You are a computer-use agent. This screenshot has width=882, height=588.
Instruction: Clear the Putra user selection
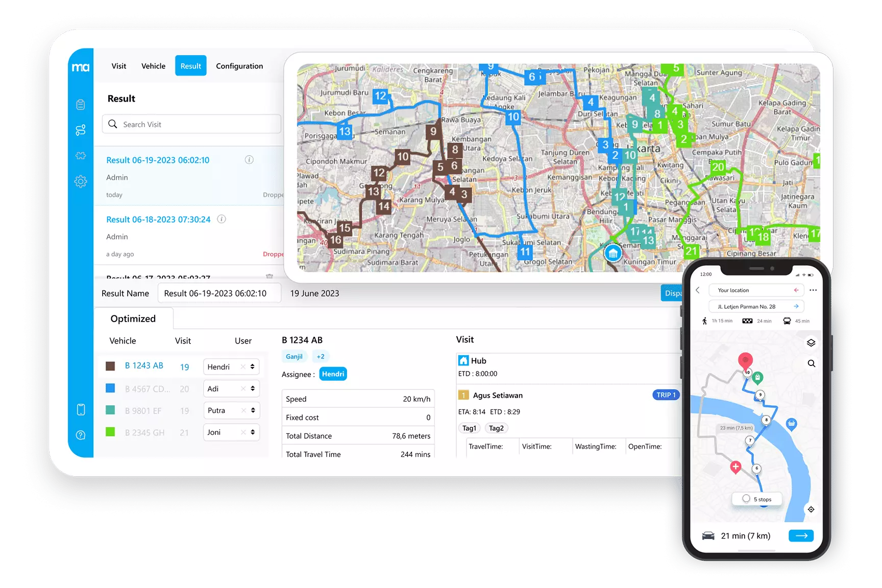coord(243,410)
